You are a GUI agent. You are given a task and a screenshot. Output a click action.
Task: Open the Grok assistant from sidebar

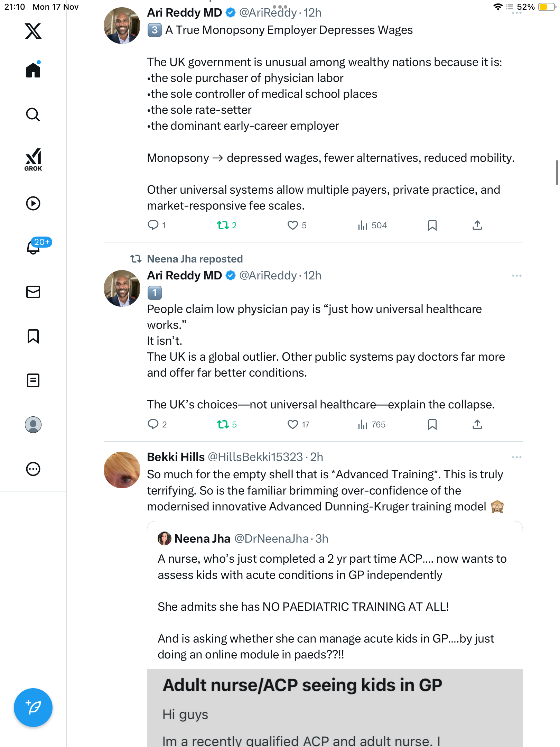tap(33, 159)
